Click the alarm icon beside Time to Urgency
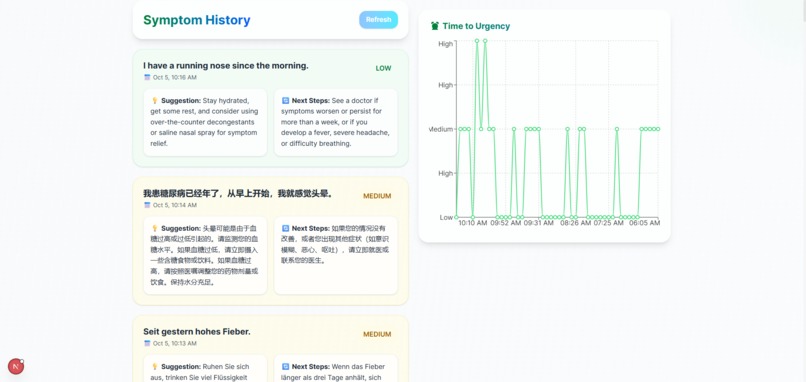The width and height of the screenshot is (806, 382). (435, 26)
